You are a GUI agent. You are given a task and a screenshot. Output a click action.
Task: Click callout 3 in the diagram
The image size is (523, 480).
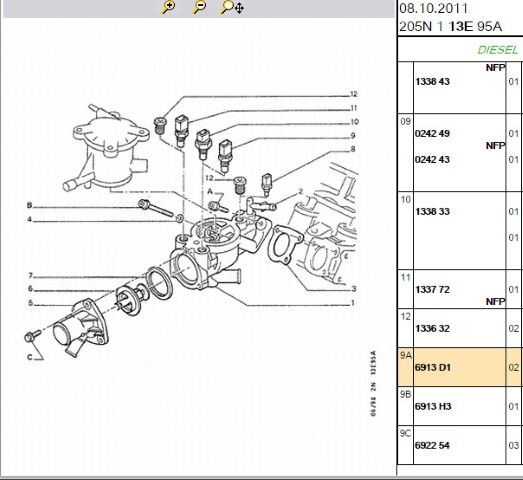[354, 289]
